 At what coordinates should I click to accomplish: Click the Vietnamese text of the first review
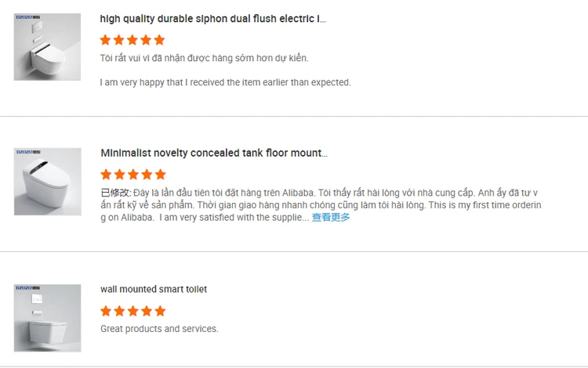coord(204,58)
